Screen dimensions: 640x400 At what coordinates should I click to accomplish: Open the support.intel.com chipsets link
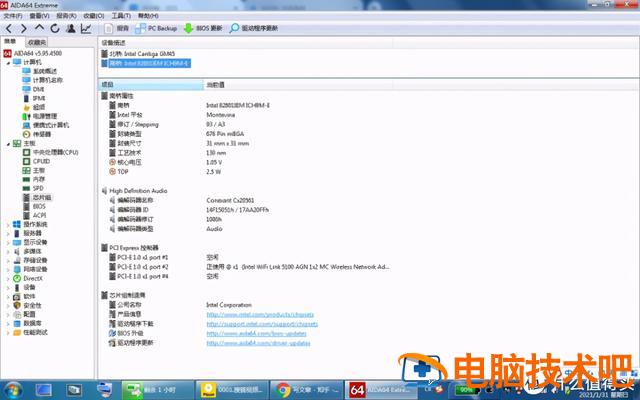(x=262, y=324)
